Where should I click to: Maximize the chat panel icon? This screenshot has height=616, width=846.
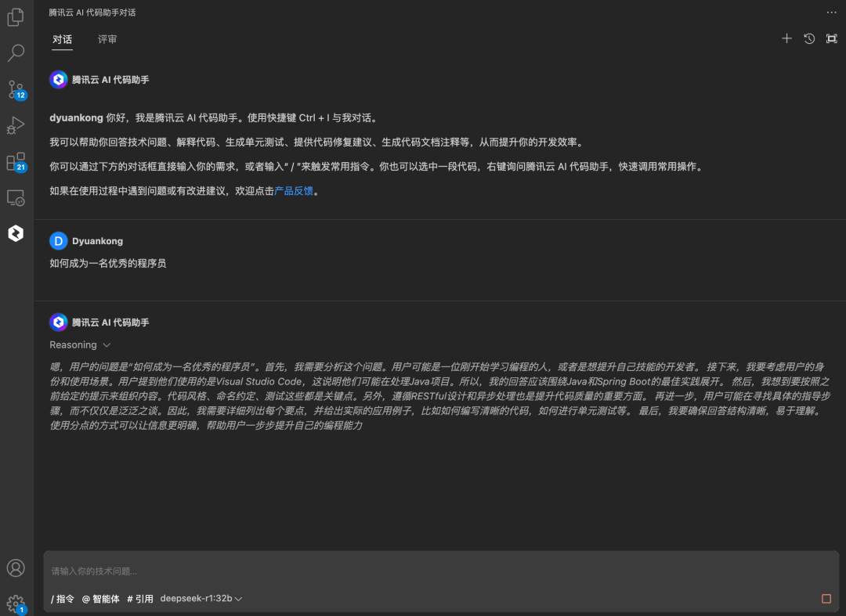pos(831,38)
